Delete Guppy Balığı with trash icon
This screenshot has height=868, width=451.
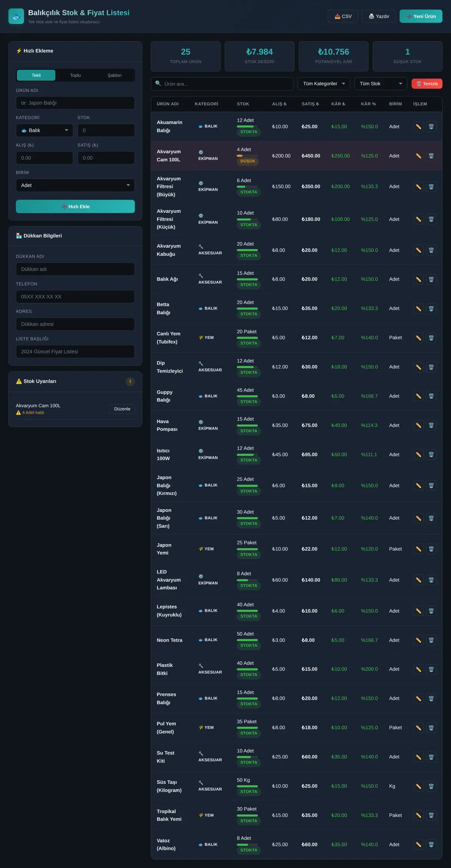[x=431, y=396]
